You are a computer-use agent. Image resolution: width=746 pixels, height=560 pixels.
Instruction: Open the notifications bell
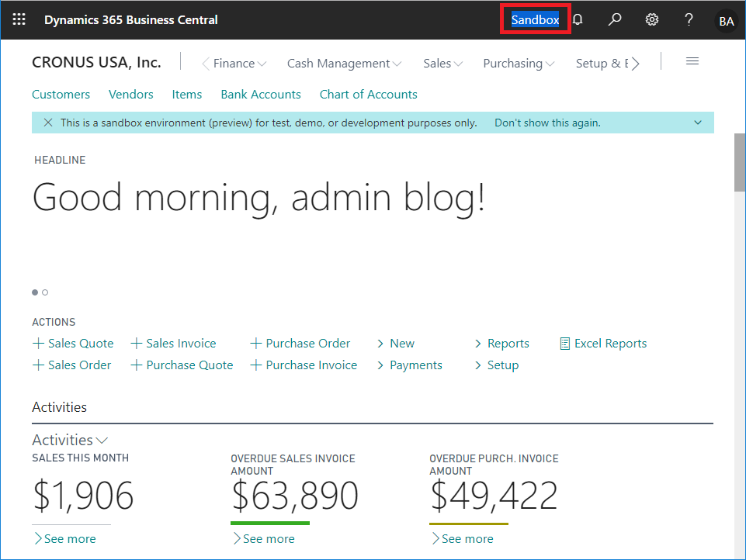578,19
